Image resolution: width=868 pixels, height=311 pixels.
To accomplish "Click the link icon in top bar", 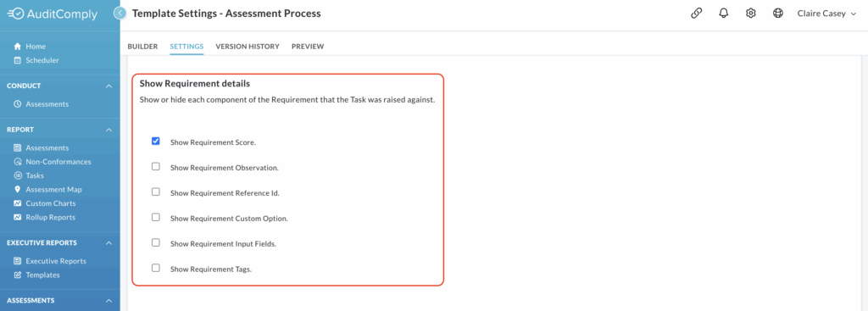I will (x=697, y=14).
